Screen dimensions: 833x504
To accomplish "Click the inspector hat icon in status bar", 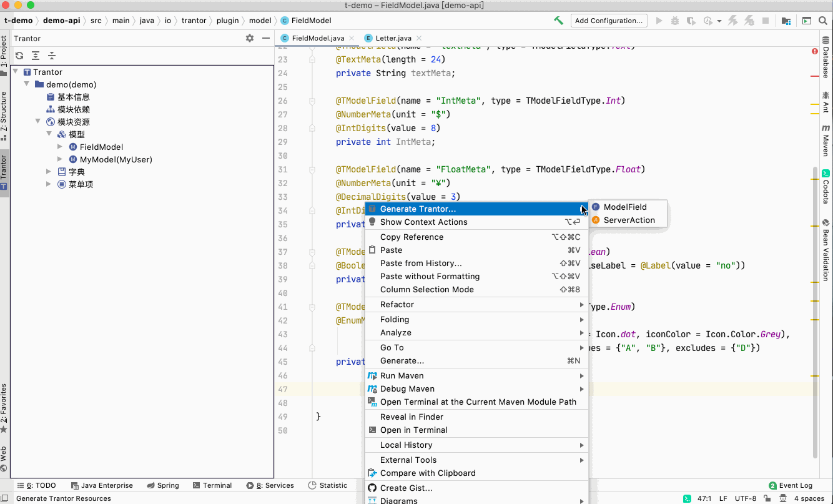I will coord(784,498).
